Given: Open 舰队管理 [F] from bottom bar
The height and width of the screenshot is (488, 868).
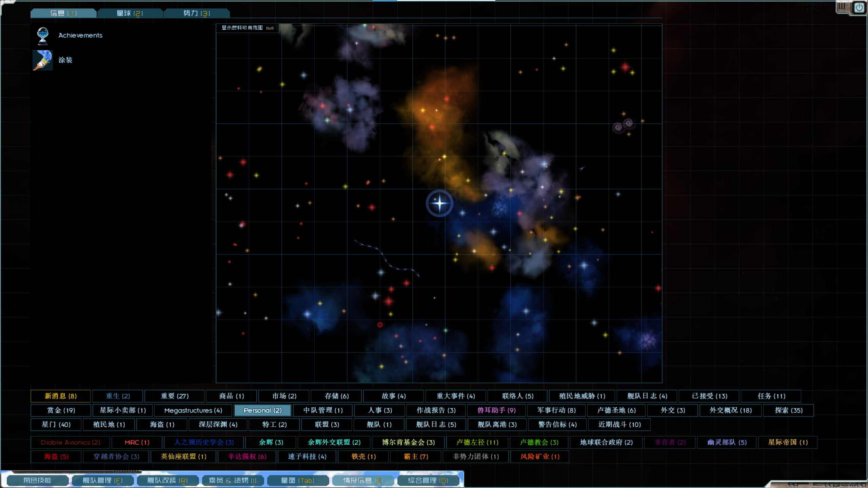Looking at the screenshot, I should point(102,480).
